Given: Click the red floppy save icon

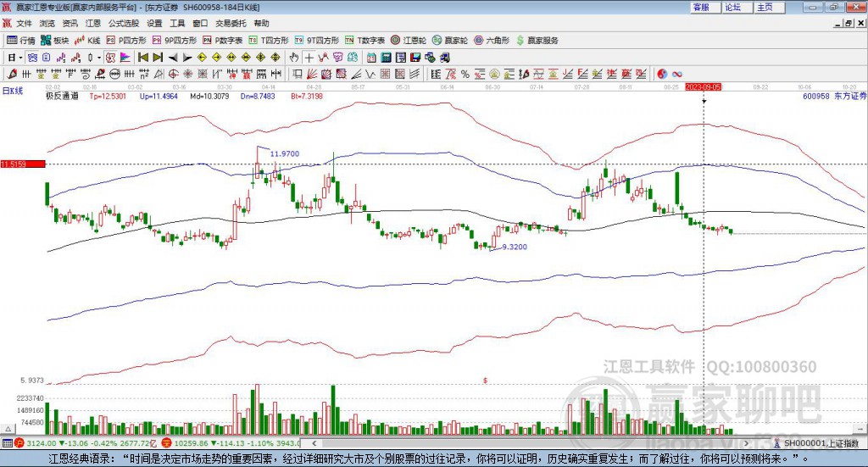Looking at the screenshot, I should pyautogui.click(x=415, y=58).
